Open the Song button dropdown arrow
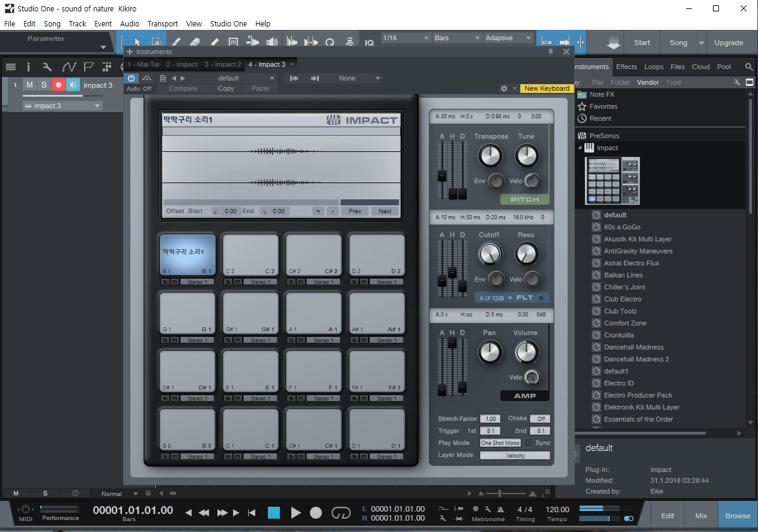 701,43
